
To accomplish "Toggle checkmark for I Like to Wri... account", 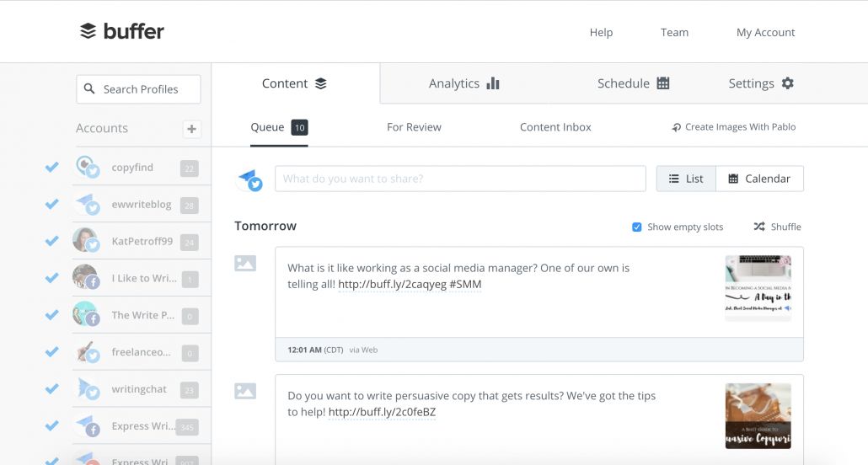I will tap(52, 278).
